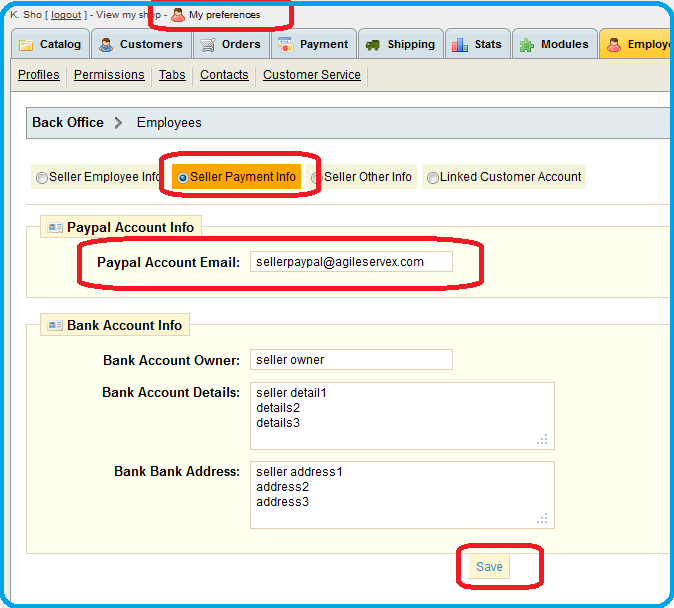
Task: Click the Stats bar chart icon
Action: pos(460,44)
